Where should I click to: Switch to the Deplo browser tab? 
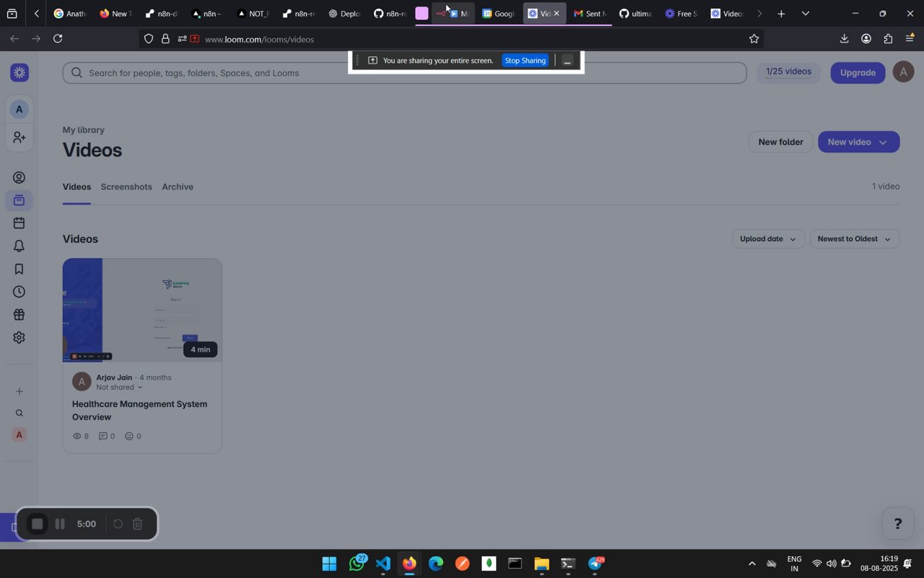344,14
